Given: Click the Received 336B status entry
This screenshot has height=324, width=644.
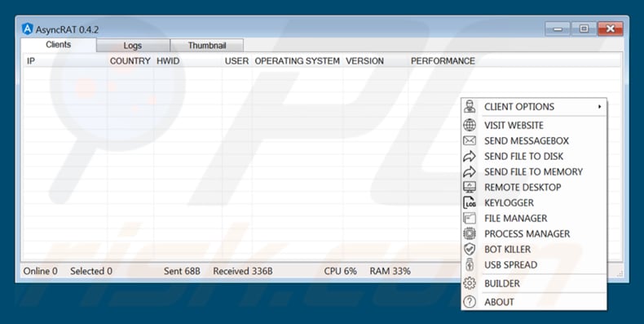Looking at the screenshot, I should pos(243,271).
